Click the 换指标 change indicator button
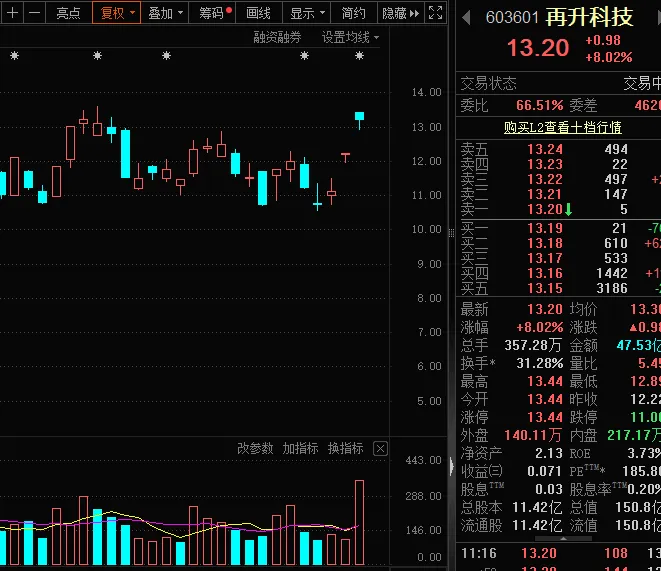Image resolution: width=661 pixels, height=571 pixels. (x=345, y=448)
